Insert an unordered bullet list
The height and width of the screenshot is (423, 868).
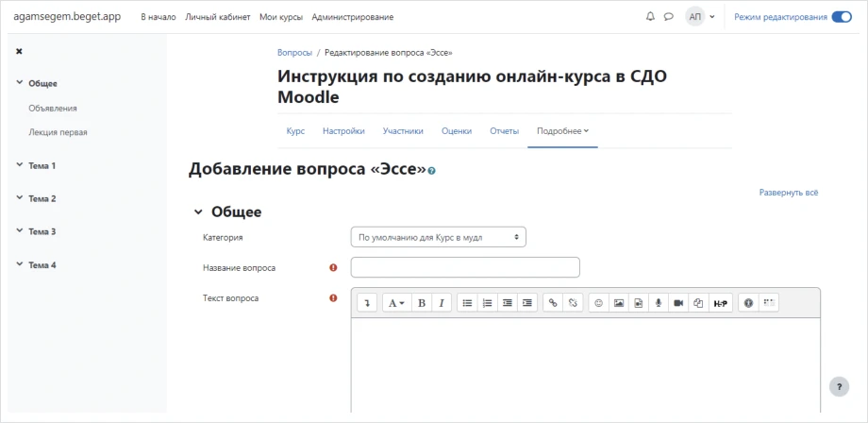coord(467,303)
